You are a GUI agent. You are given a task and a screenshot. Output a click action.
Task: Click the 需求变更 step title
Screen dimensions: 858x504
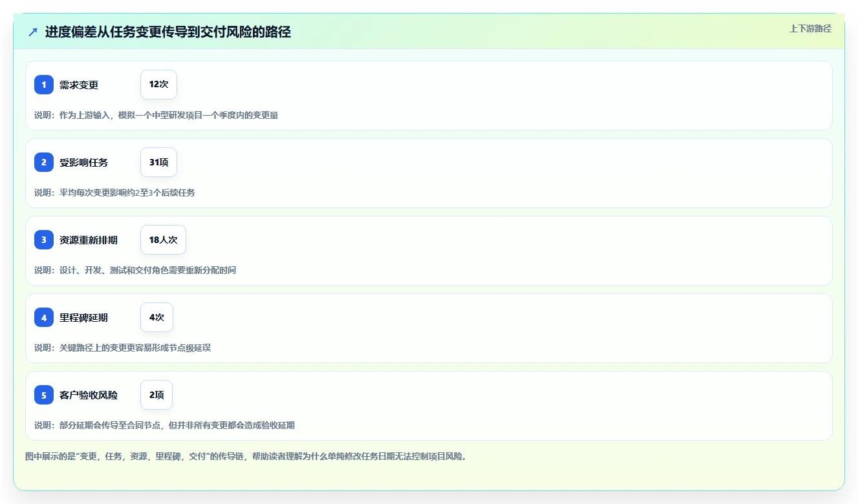79,85
